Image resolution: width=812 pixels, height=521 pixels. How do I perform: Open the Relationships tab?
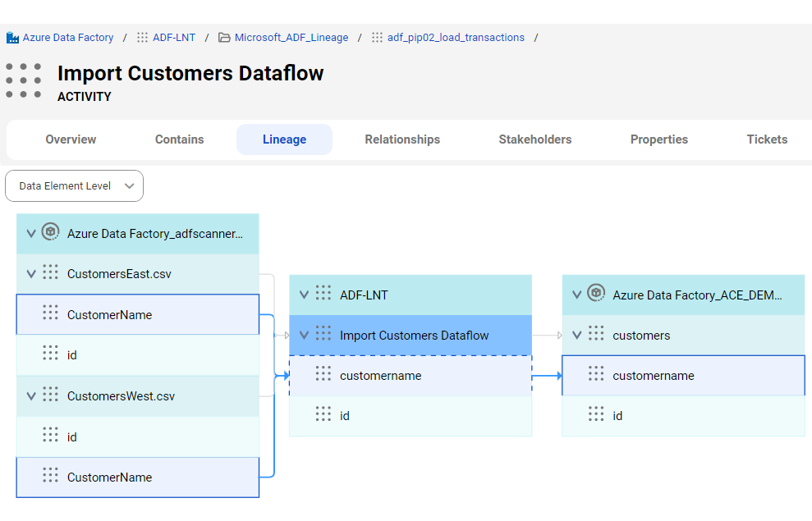pos(402,139)
